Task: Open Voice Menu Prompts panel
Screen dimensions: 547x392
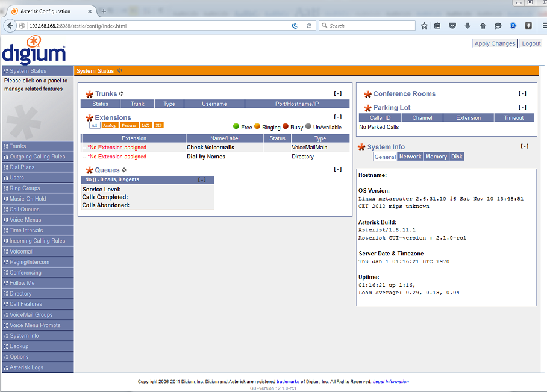Action: (x=38, y=325)
